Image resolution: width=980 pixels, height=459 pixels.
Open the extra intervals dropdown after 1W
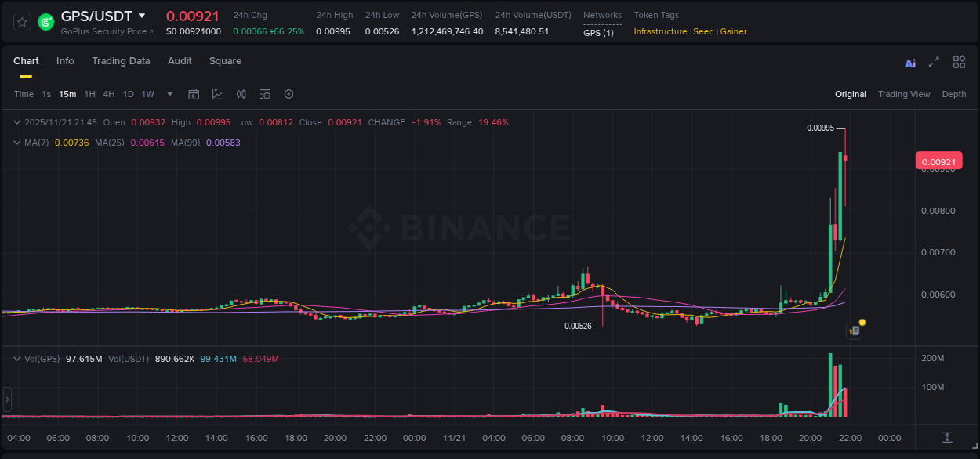tap(169, 94)
